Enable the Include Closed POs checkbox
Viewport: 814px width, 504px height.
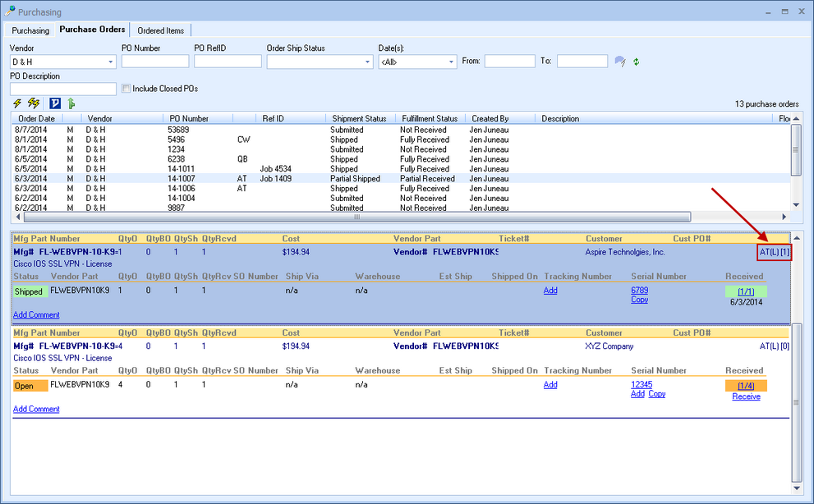point(126,89)
